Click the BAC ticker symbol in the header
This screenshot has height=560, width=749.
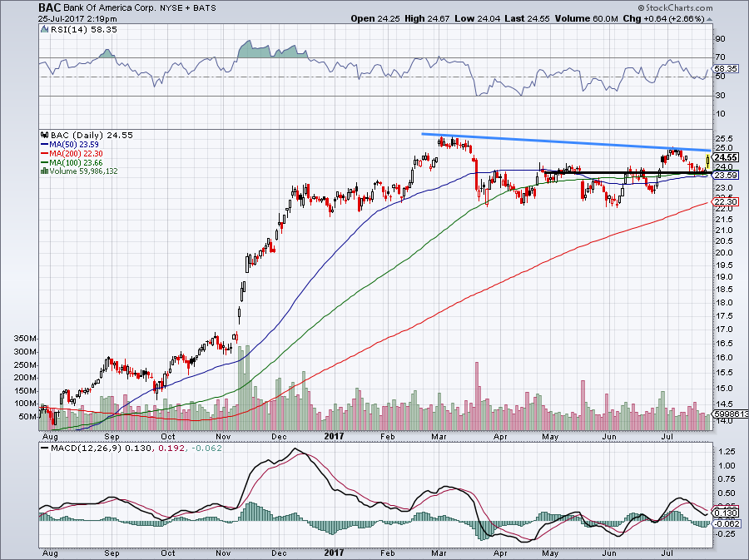[50, 7]
